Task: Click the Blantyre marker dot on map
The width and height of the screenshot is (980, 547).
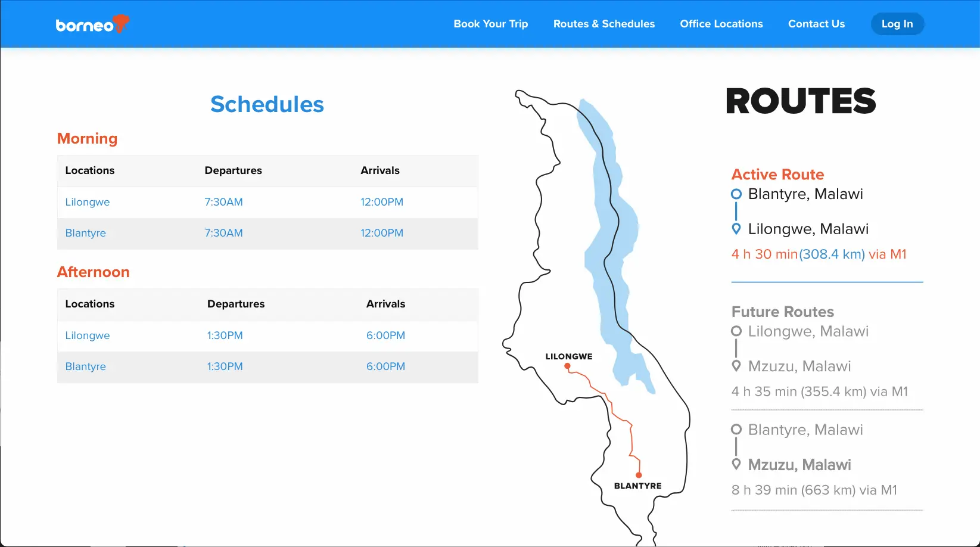Action: click(639, 475)
